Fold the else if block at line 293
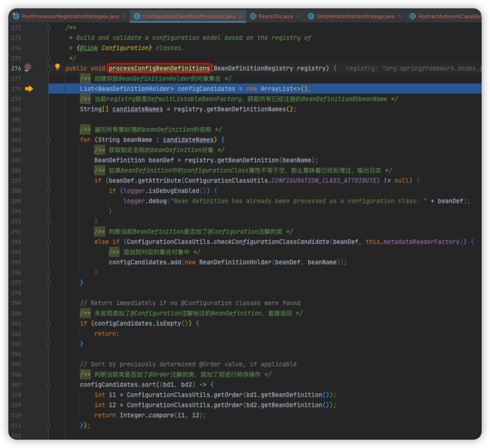The image size is (490, 448). click(x=48, y=242)
